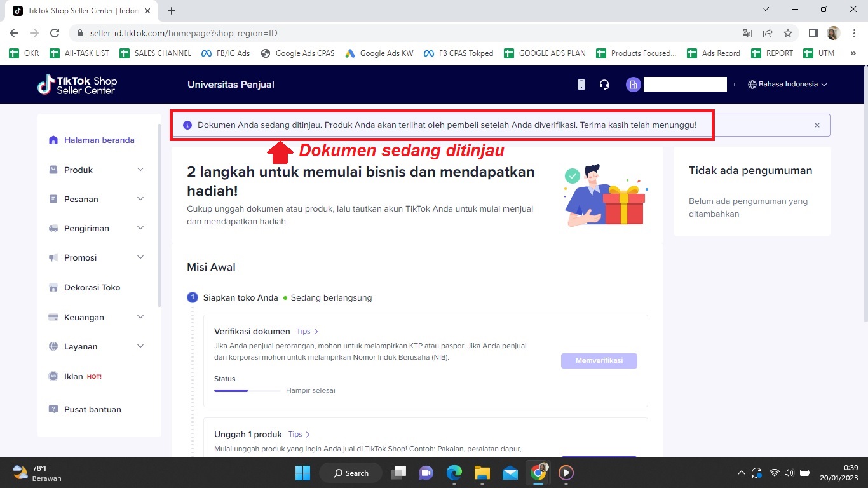Expand the Promosi menu chevron
This screenshot has height=488, width=868.
pyautogui.click(x=140, y=257)
